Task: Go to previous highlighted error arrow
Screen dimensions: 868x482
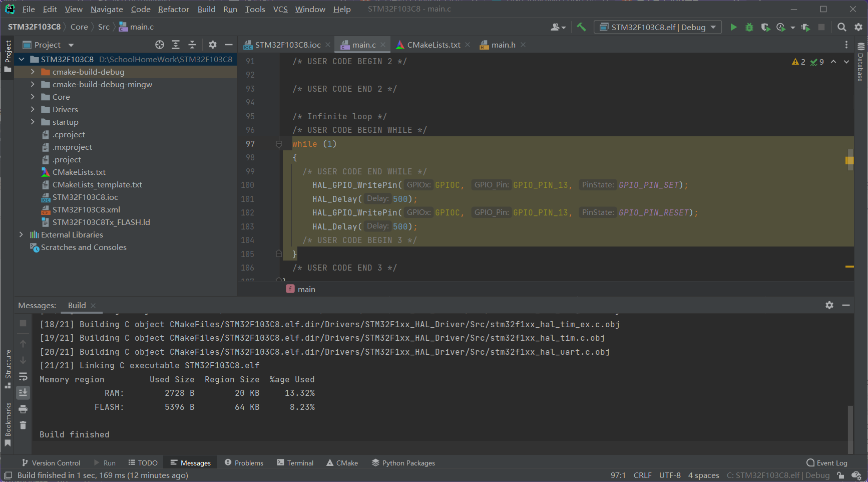Action: [x=833, y=62]
